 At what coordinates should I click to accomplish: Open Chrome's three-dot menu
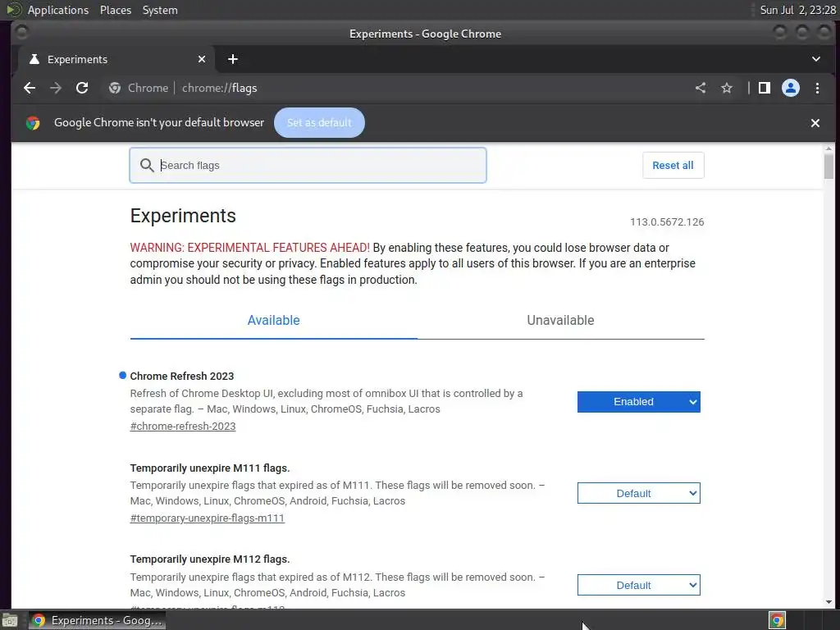(817, 88)
